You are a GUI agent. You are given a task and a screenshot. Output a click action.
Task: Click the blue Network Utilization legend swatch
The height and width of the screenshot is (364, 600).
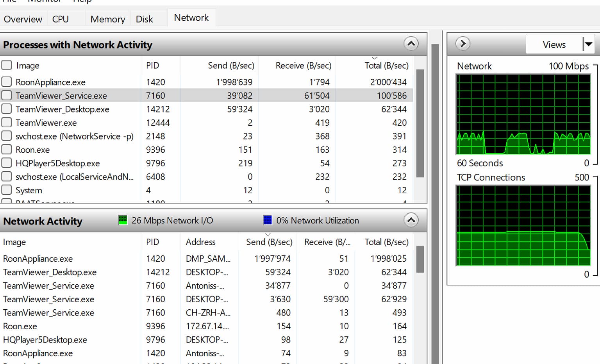[268, 220]
